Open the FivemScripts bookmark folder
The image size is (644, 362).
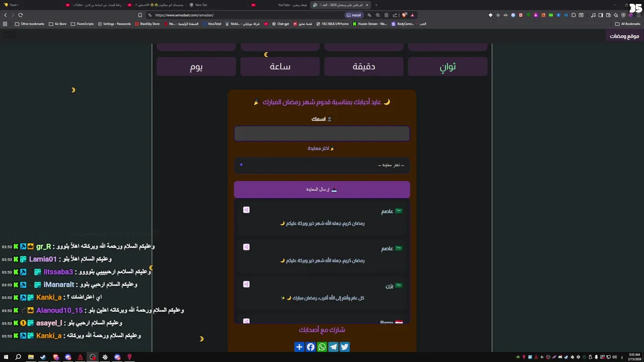click(82, 24)
